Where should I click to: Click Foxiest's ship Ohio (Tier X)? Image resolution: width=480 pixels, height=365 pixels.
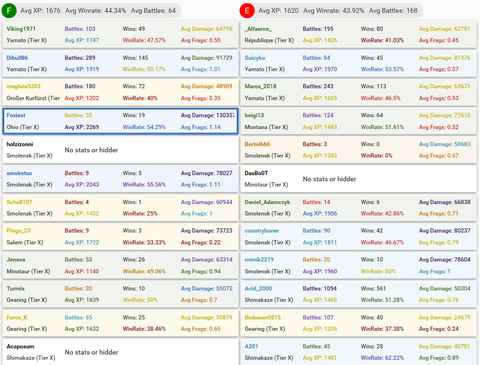click(x=23, y=127)
